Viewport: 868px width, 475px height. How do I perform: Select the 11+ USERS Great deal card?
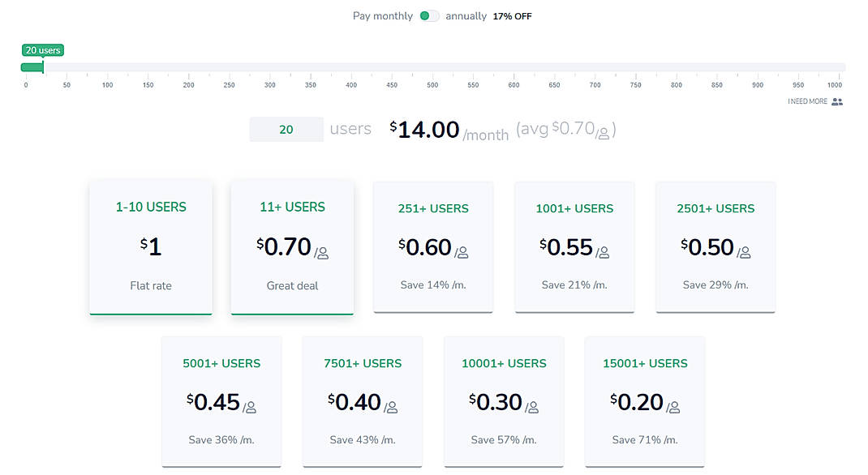tap(292, 246)
